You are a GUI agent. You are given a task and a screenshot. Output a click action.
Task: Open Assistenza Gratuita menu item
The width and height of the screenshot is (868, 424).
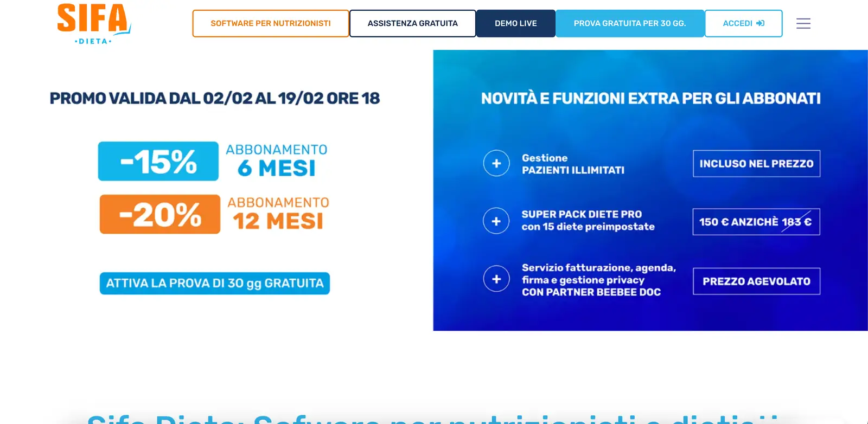[412, 23]
